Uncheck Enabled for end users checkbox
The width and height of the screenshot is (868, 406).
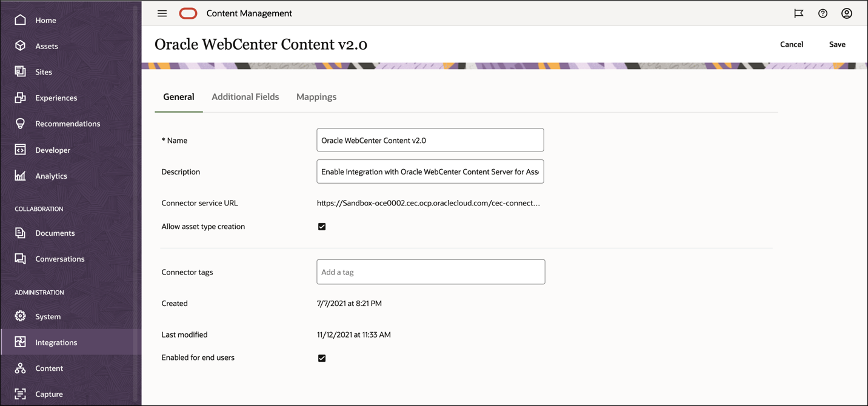pyautogui.click(x=322, y=358)
